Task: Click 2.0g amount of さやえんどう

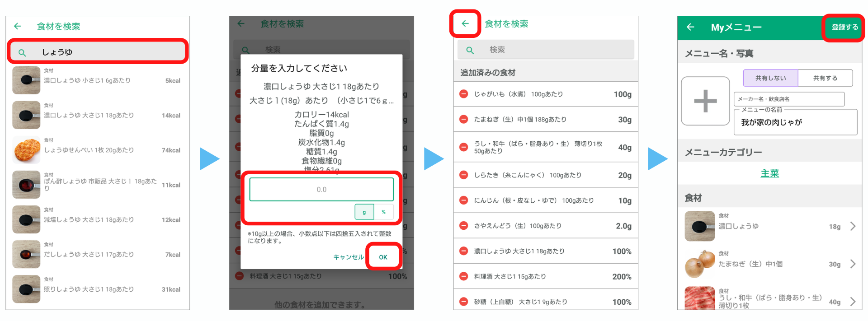Action: pos(624,226)
